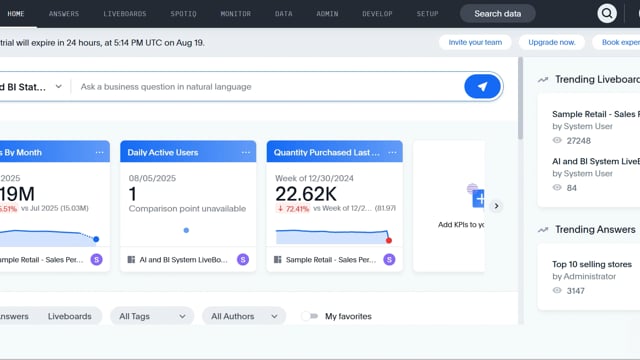Click liveboard icon beside AI and BI System LiveBo...

131,260
